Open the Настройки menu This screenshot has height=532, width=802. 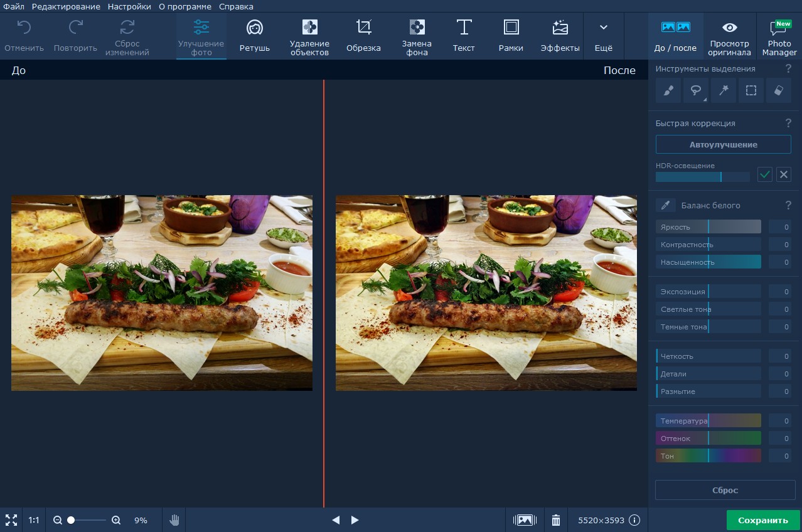click(129, 6)
